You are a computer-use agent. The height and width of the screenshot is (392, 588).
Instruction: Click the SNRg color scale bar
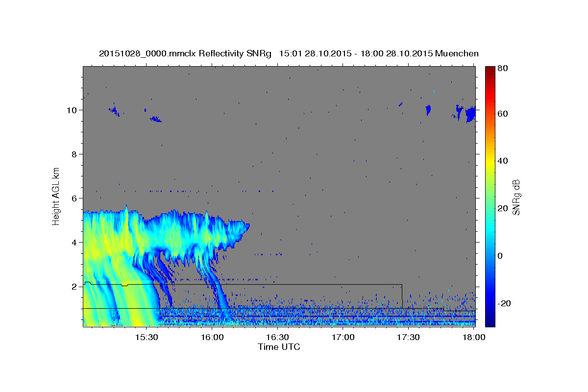click(490, 196)
